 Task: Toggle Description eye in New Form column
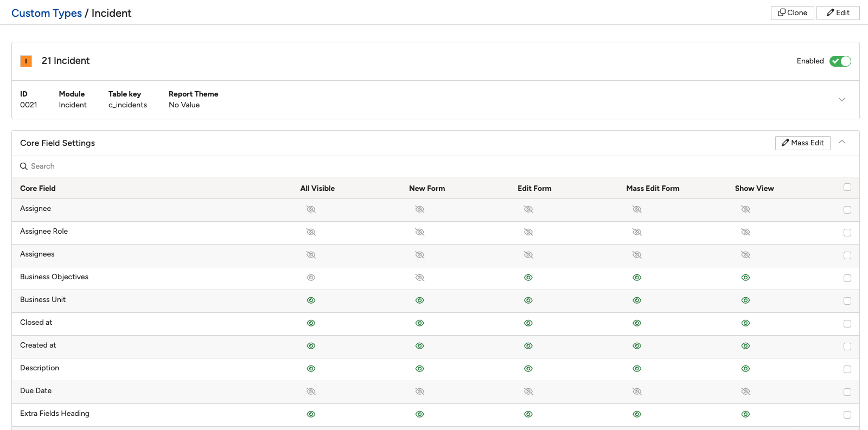pyautogui.click(x=419, y=369)
